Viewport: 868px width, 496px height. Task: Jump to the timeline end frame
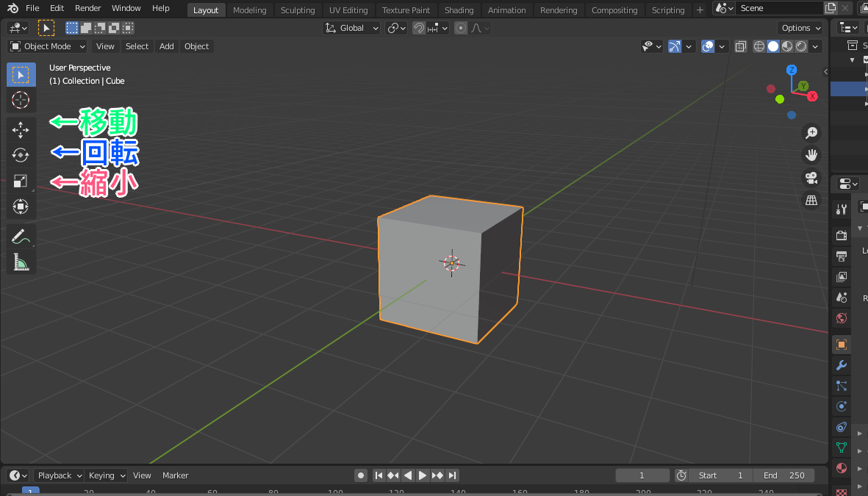[452, 475]
